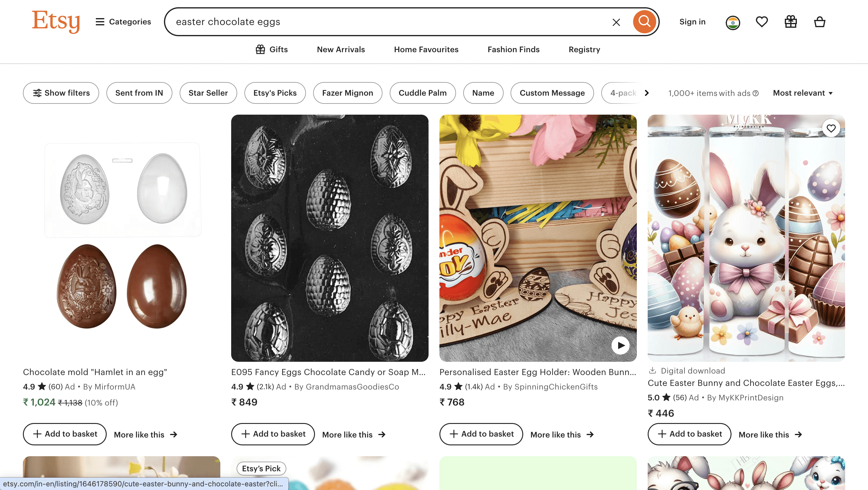The height and width of the screenshot is (490, 868).
Task: Favourite the Cute Easter Bunny listing heart
Action: point(831,128)
